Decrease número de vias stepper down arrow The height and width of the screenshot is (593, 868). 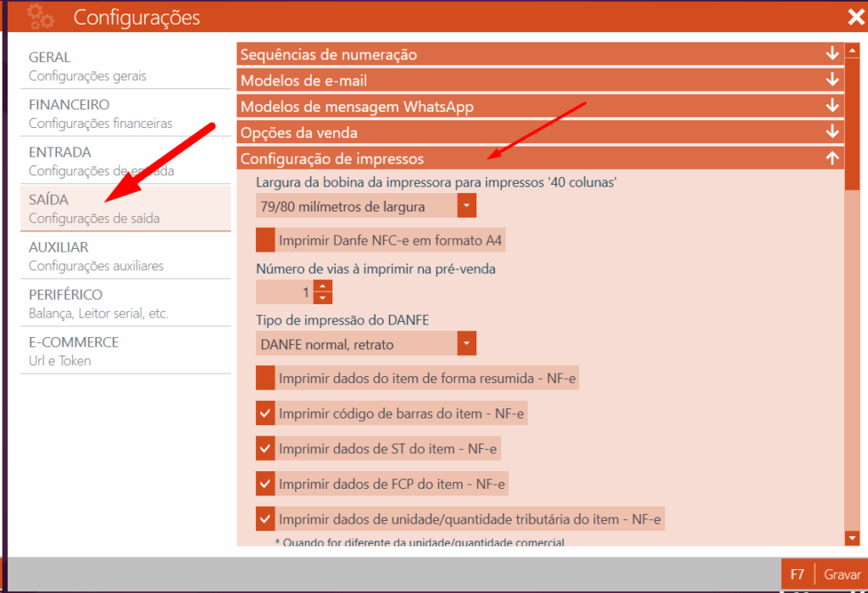tap(322, 298)
